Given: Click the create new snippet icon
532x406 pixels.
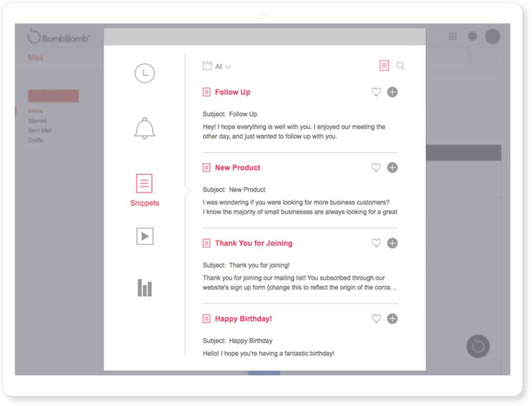Looking at the screenshot, I should click(x=385, y=65).
